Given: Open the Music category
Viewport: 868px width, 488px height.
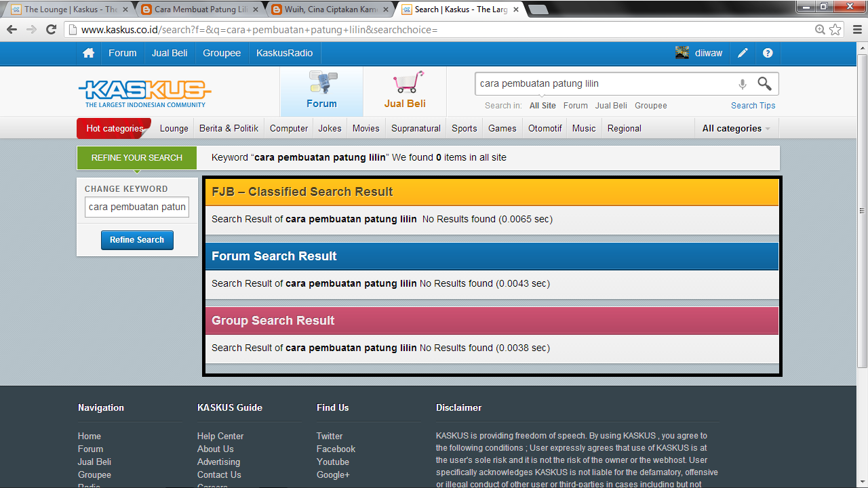Looking at the screenshot, I should (584, 128).
